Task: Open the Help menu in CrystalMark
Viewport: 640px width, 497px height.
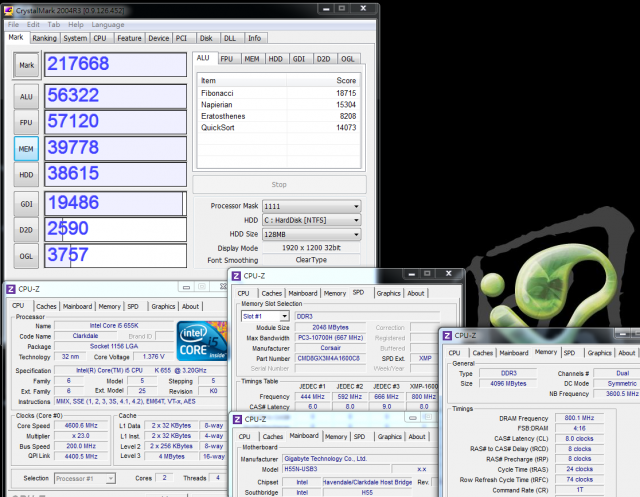Action: (x=76, y=24)
